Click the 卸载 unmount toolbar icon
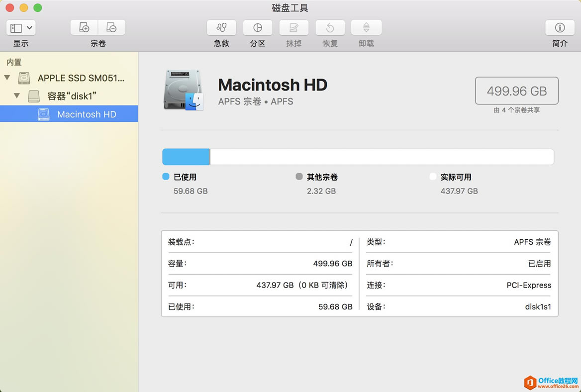 click(366, 27)
